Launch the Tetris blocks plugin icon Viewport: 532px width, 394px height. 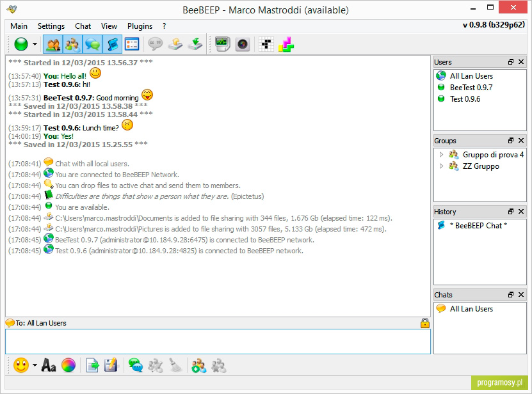286,44
